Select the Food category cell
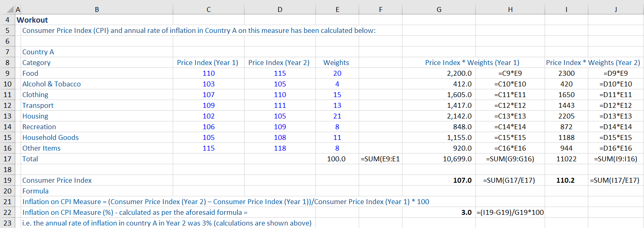Screen dimensions: 644x228 point(30,73)
